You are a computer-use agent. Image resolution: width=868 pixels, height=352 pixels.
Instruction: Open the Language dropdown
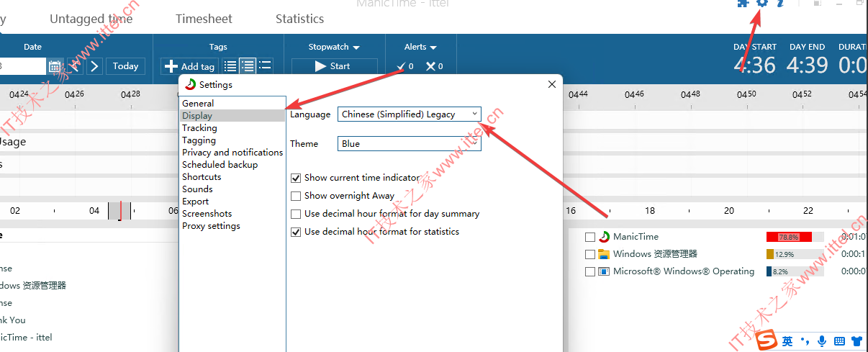point(409,114)
